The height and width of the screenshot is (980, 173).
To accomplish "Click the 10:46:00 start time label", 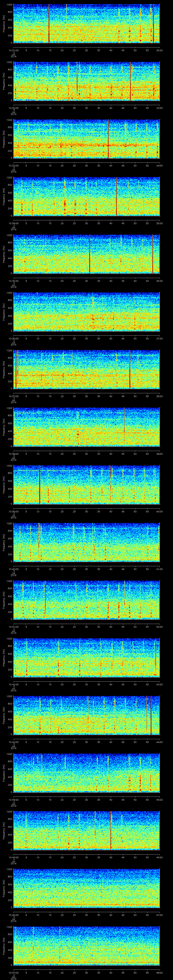I will click(14, 915).
